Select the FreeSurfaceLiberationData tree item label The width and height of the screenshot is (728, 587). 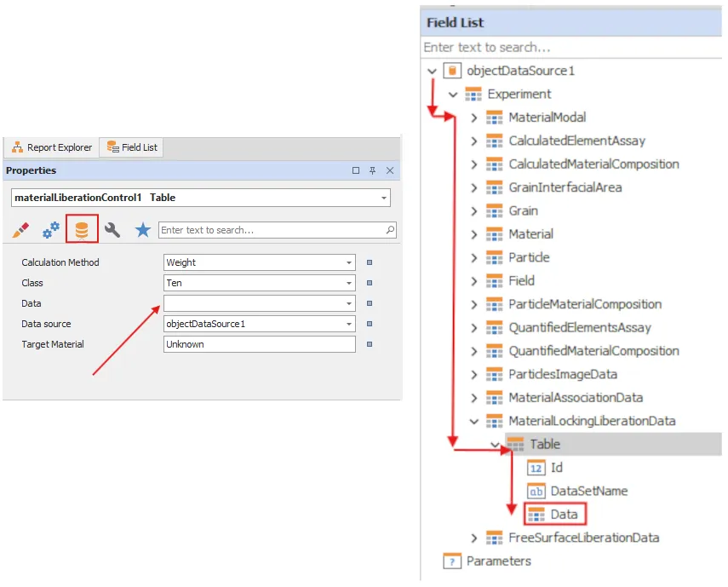coord(584,538)
